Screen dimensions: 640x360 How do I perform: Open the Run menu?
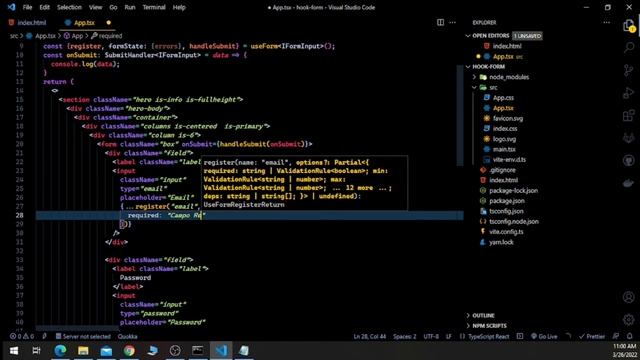130,7
